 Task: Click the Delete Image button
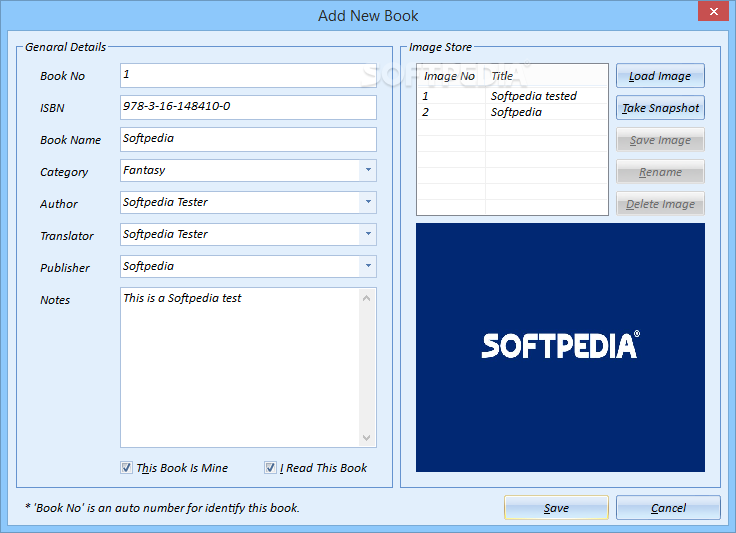660,203
